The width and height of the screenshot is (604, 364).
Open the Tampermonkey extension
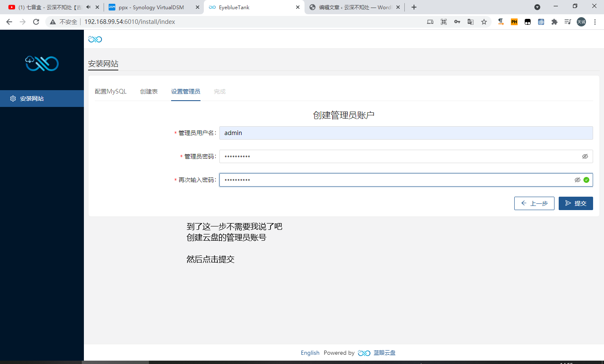click(x=527, y=21)
